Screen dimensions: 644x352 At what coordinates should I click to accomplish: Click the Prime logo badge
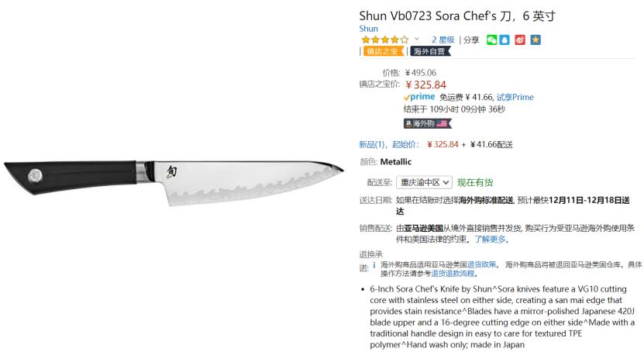click(x=419, y=97)
